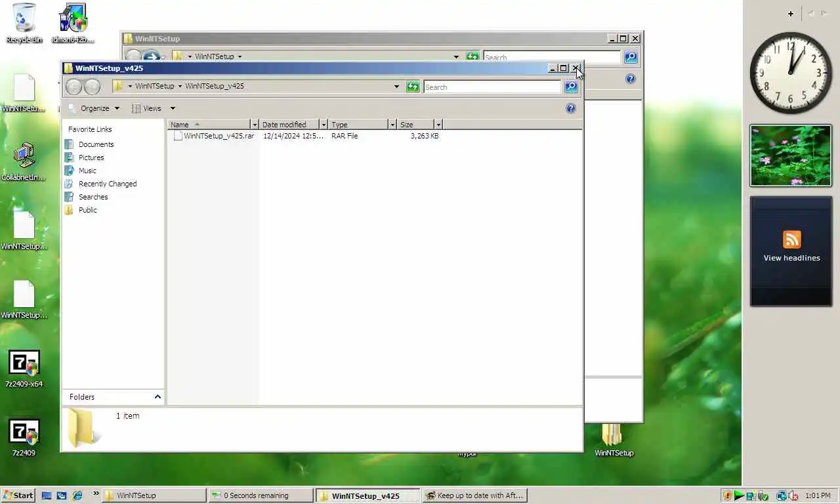
Task: Click the WinNTSetup_v425 breadcrumb segment
Action: [x=215, y=86]
